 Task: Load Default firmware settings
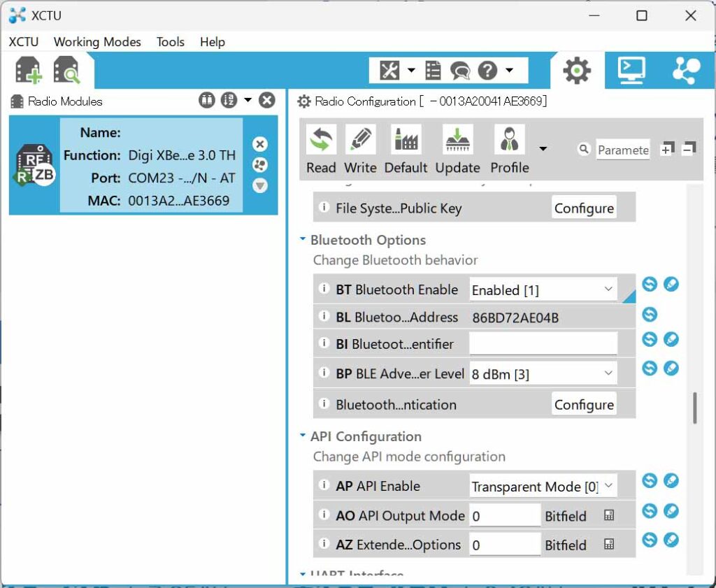point(406,150)
